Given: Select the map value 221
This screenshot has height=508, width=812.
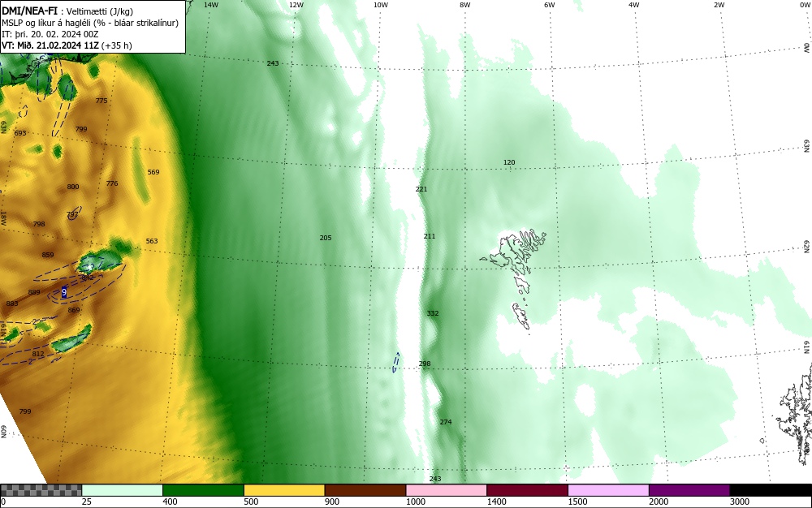Looking at the screenshot, I should pos(421,189).
